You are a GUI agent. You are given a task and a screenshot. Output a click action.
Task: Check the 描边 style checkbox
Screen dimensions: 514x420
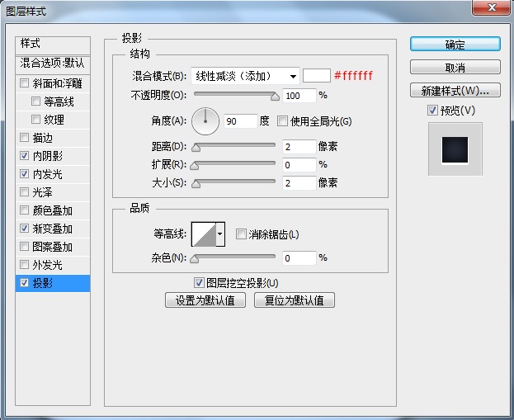tap(24, 137)
